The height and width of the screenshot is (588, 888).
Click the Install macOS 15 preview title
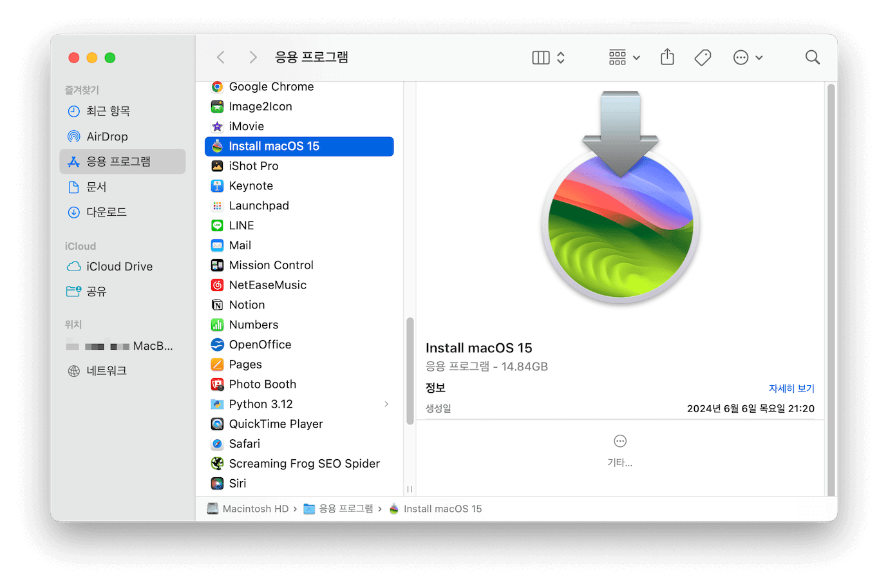[479, 348]
